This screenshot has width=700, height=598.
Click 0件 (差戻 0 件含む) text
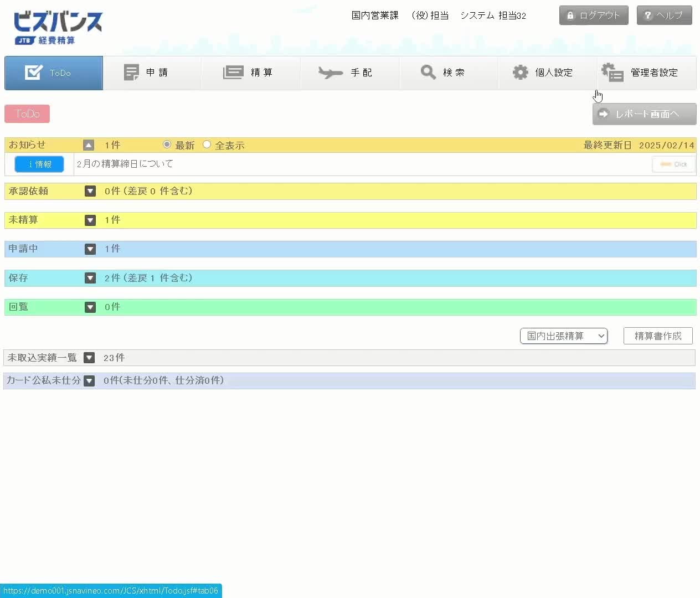148,191
